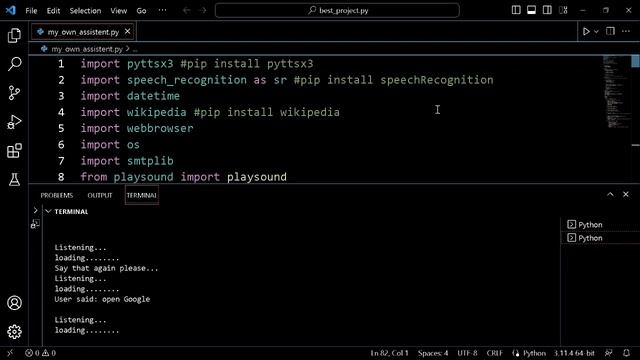Screen dimensions: 640x360
Task: Click 'Say that again please...' terminal line
Action: pos(106,268)
